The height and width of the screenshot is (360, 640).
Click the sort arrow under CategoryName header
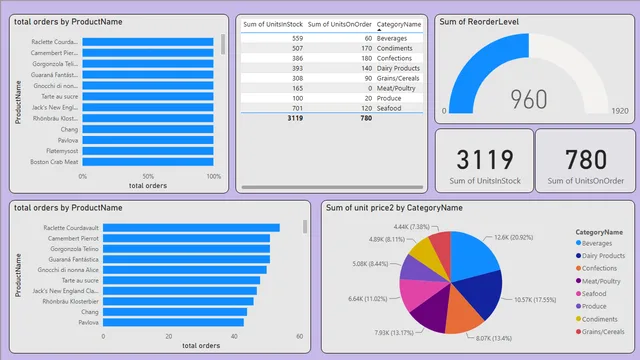pos(379,30)
